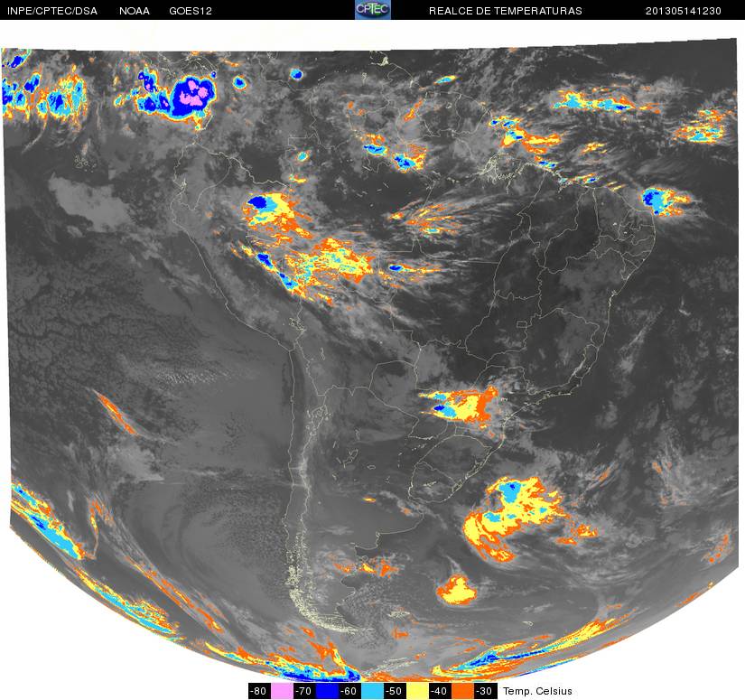The image size is (745, 700).
Task: Click the -70 legend value
Action: (x=304, y=691)
